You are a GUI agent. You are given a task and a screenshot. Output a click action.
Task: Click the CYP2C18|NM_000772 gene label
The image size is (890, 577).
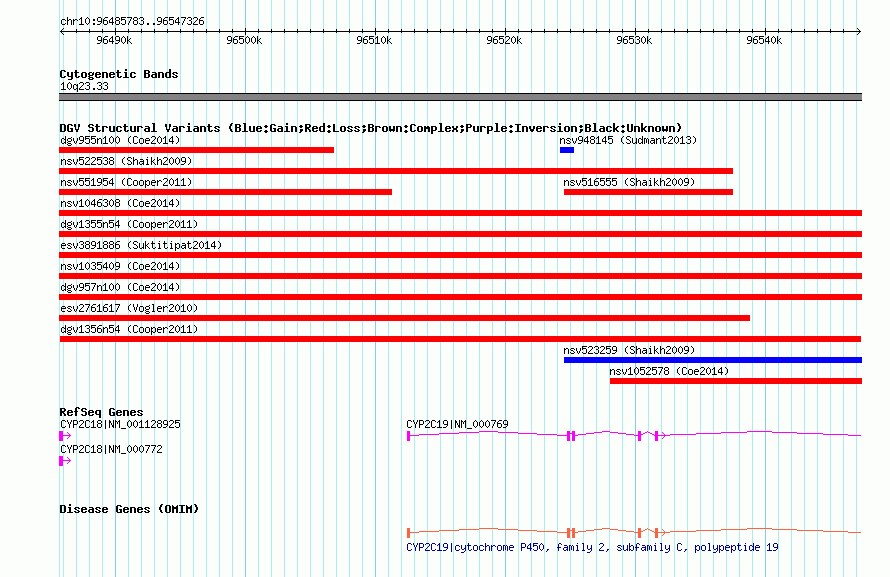coord(111,449)
